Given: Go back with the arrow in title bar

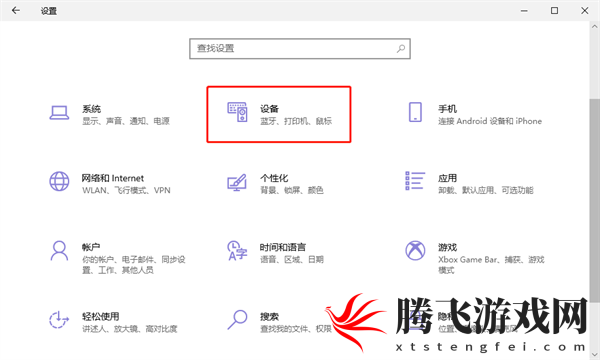Looking at the screenshot, I should click(16, 10).
